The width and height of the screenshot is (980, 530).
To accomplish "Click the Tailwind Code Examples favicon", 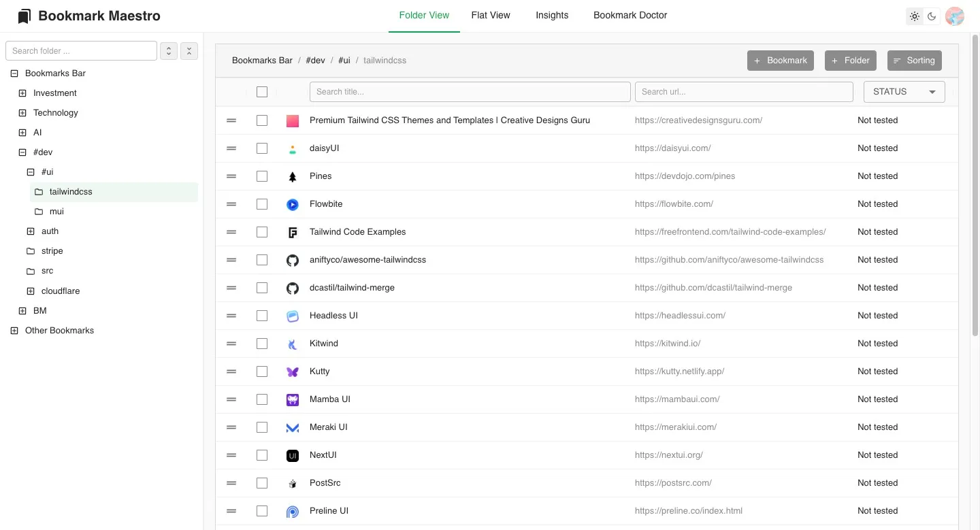I will coord(293,232).
